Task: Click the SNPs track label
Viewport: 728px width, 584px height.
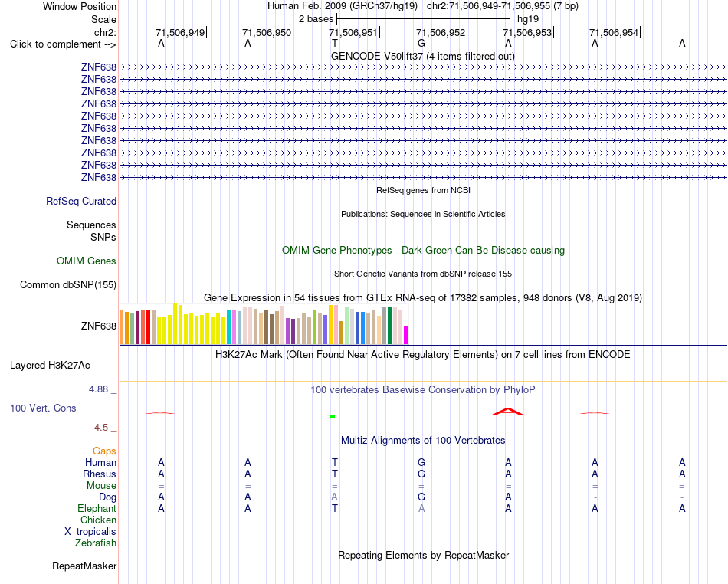Action: [x=103, y=237]
